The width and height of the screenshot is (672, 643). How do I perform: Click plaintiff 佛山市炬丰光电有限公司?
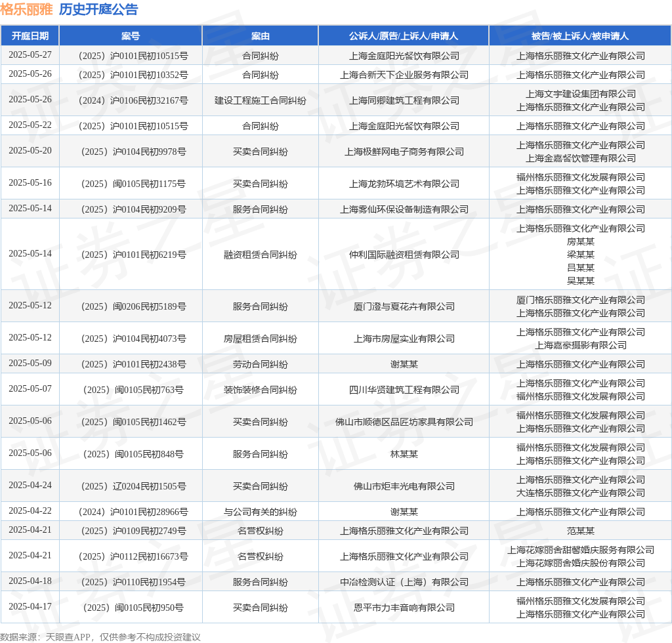point(404,486)
